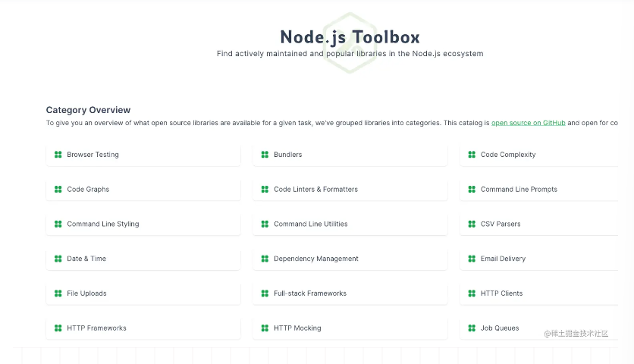Image resolution: width=634 pixels, height=364 pixels.
Task: Click the grid icon beside Code Graphs
Action: 58,190
